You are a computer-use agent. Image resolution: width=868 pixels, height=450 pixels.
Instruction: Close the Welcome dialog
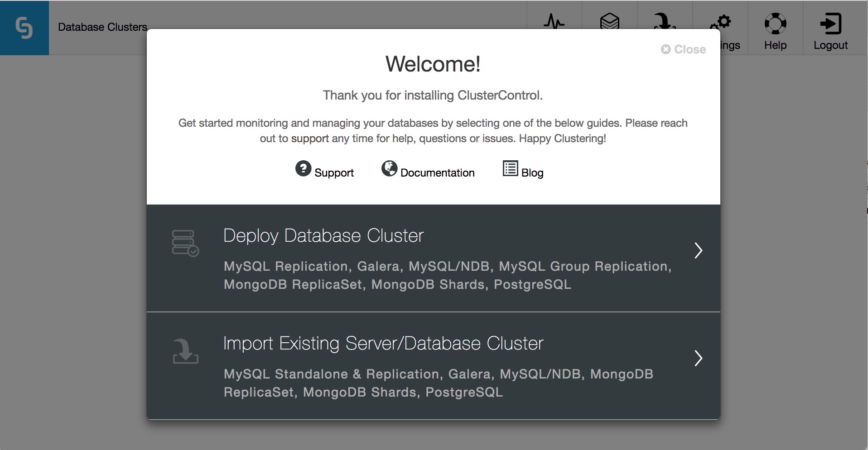683,49
